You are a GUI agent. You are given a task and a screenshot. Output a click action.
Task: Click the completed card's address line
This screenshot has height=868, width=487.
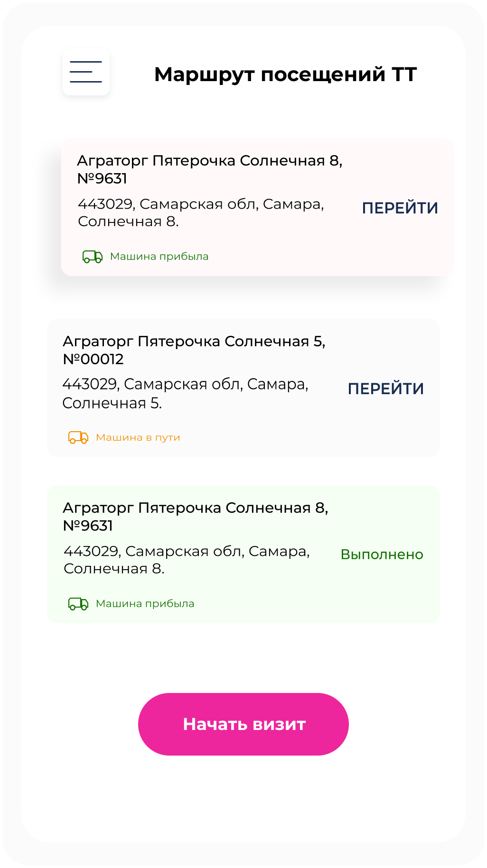[188, 560]
